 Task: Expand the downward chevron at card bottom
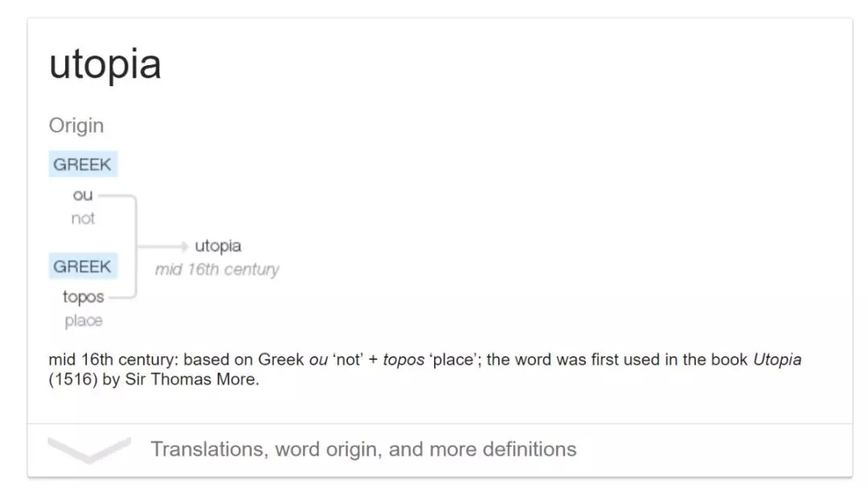click(x=88, y=449)
